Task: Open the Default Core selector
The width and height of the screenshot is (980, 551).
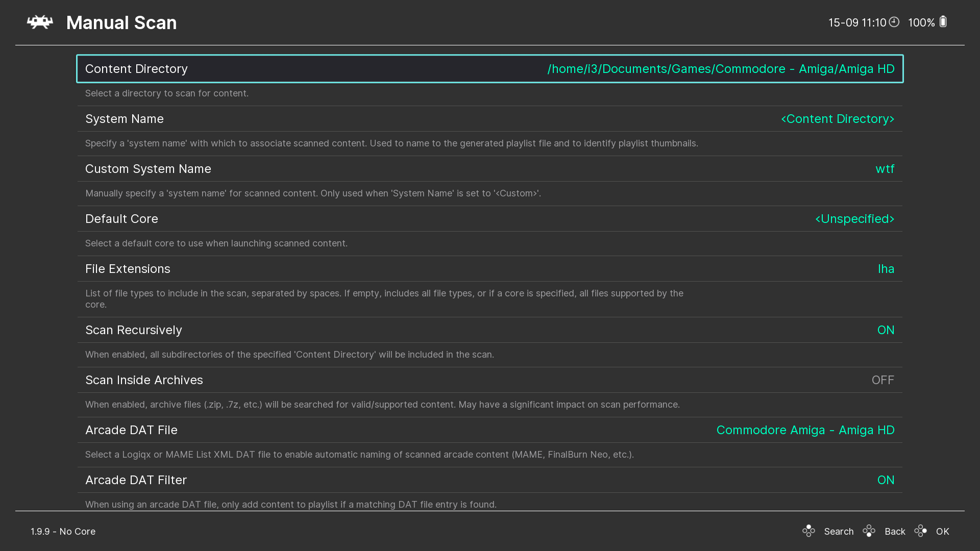Action: coord(854,219)
